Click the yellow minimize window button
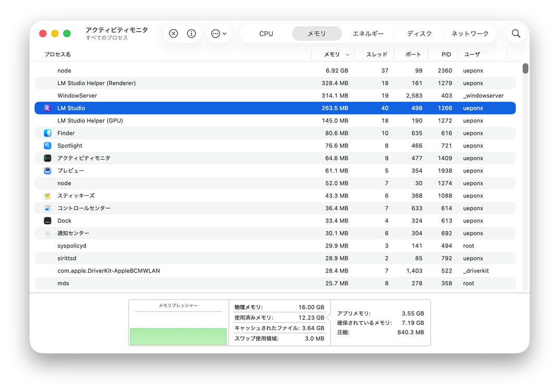This screenshot has width=559, height=392. 55,33
